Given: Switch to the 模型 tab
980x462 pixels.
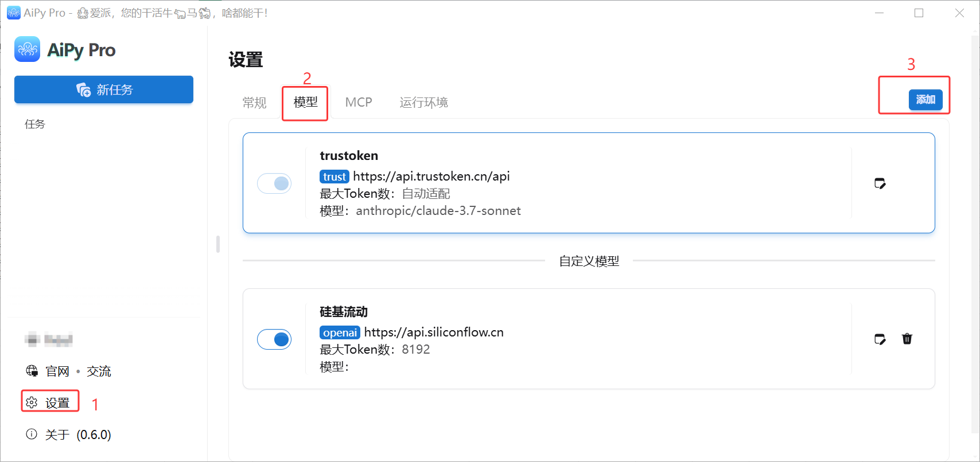Looking at the screenshot, I should [x=305, y=102].
